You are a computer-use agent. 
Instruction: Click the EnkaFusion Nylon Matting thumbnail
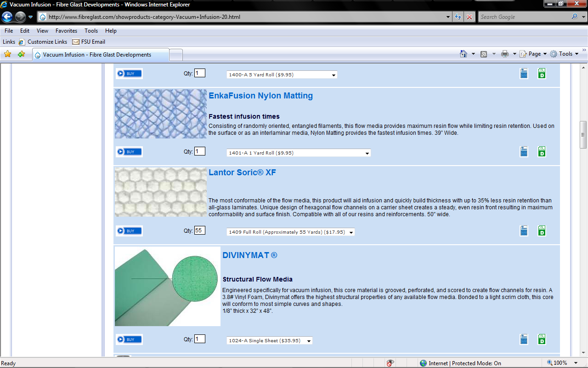point(161,114)
